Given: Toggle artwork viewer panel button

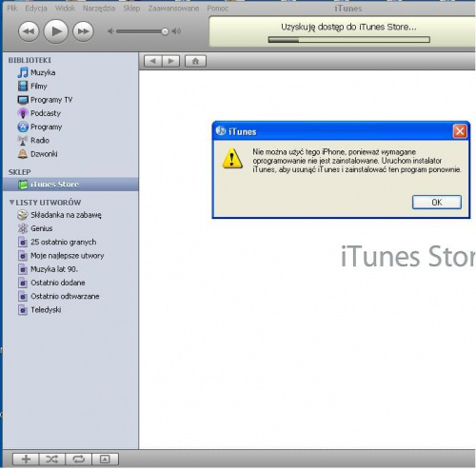Looking at the screenshot, I should click(105, 459).
